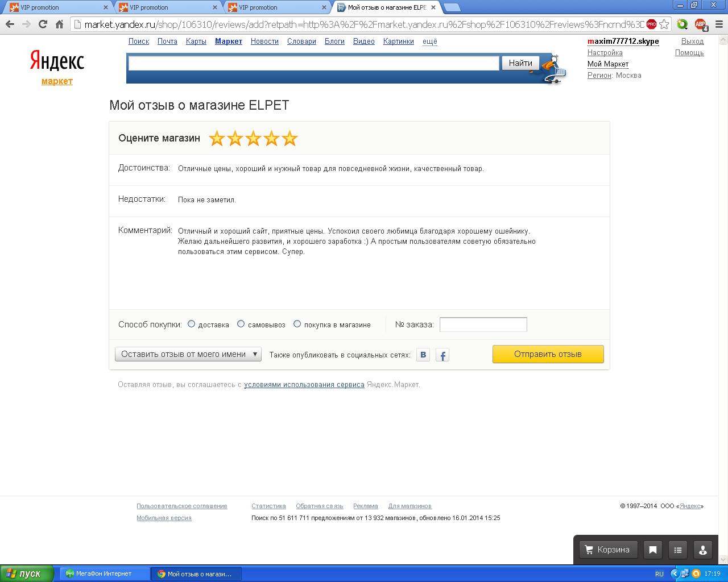
Task: Open the browser Home icon
Action: [59, 24]
